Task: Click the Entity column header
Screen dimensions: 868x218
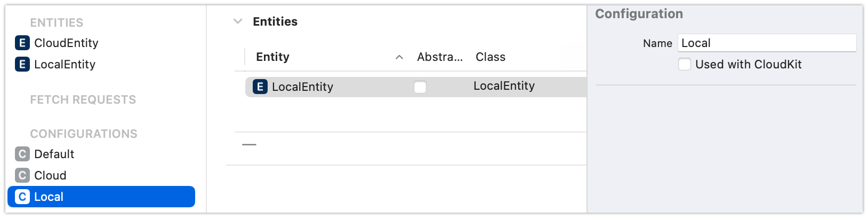Action: tap(272, 57)
